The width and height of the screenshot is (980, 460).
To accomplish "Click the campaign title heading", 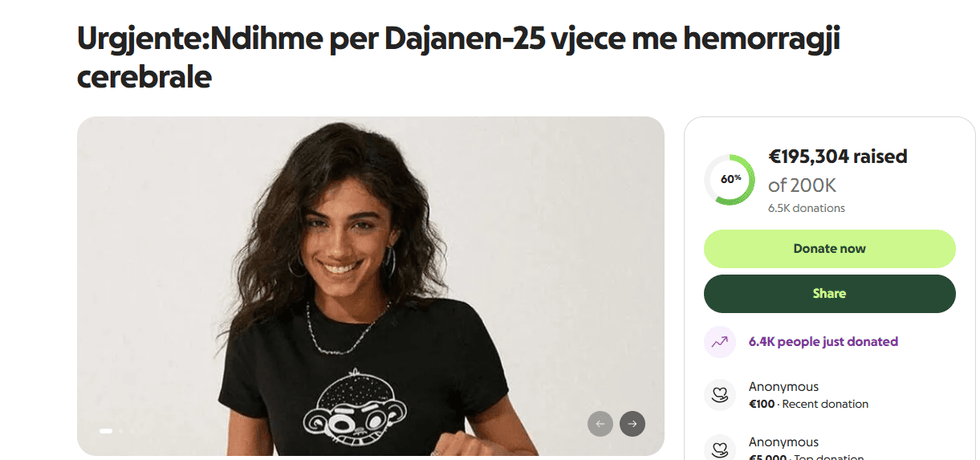I will (458, 58).
